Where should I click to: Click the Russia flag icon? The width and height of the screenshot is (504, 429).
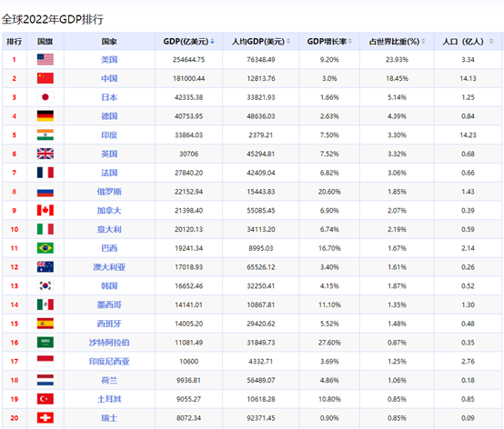[x=45, y=192]
